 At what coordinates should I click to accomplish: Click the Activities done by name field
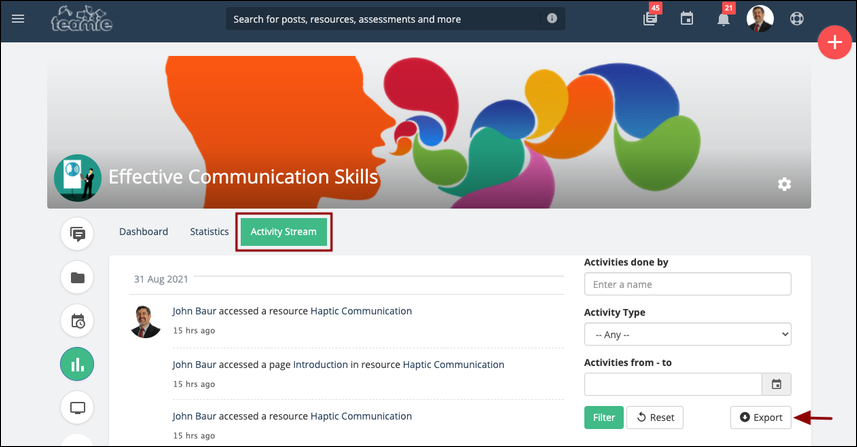[x=688, y=284]
